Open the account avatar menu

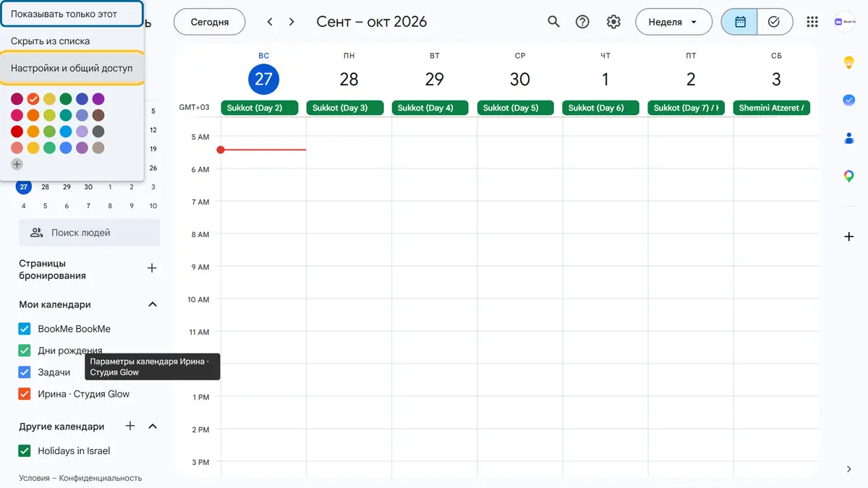click(x=845, y=22)
